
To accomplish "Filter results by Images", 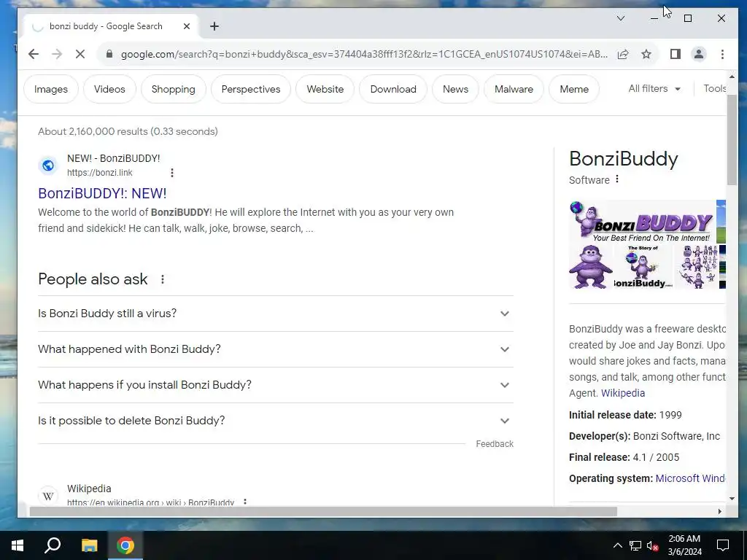I will tap(51, 89).
